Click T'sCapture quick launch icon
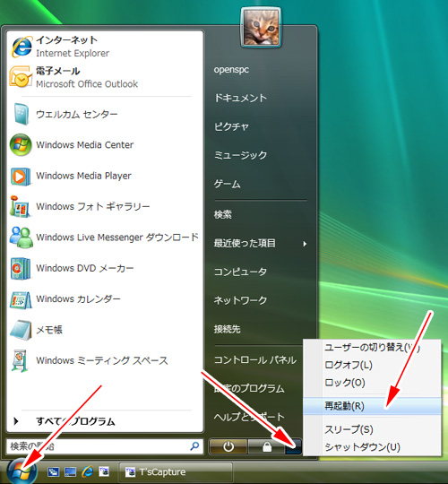Viewport: 448px width, 484px height. pos(104,471)
